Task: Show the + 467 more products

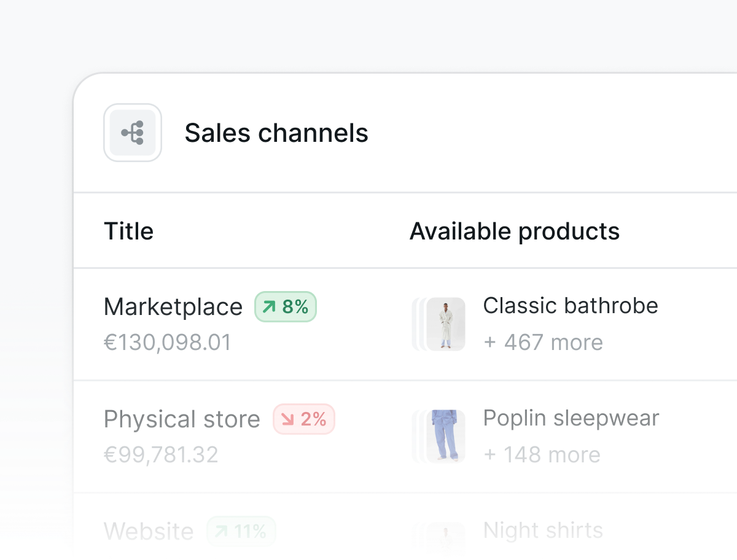Action: [x=543, y=342]
